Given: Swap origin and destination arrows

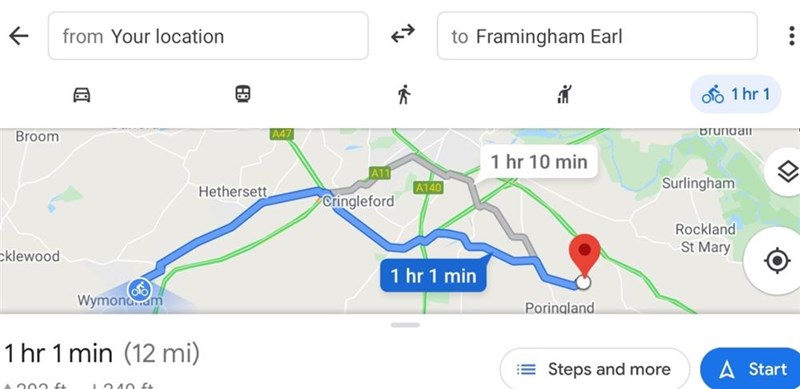Looking at the screenshot, I should click(403, 35).
